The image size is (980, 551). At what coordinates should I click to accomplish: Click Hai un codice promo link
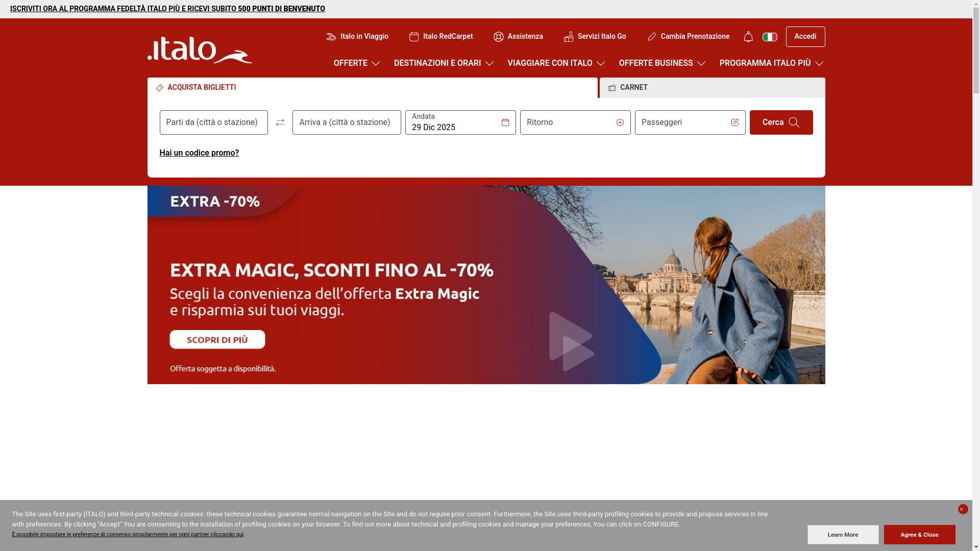199,153
